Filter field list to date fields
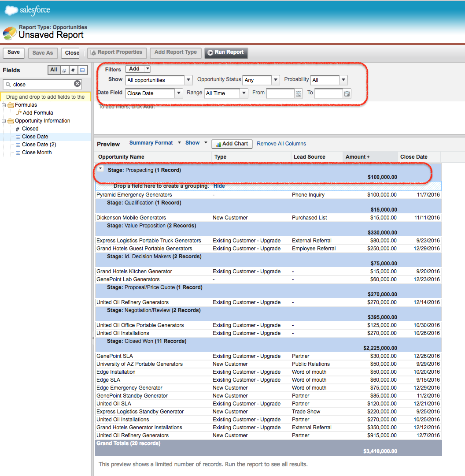 [82, 70]
